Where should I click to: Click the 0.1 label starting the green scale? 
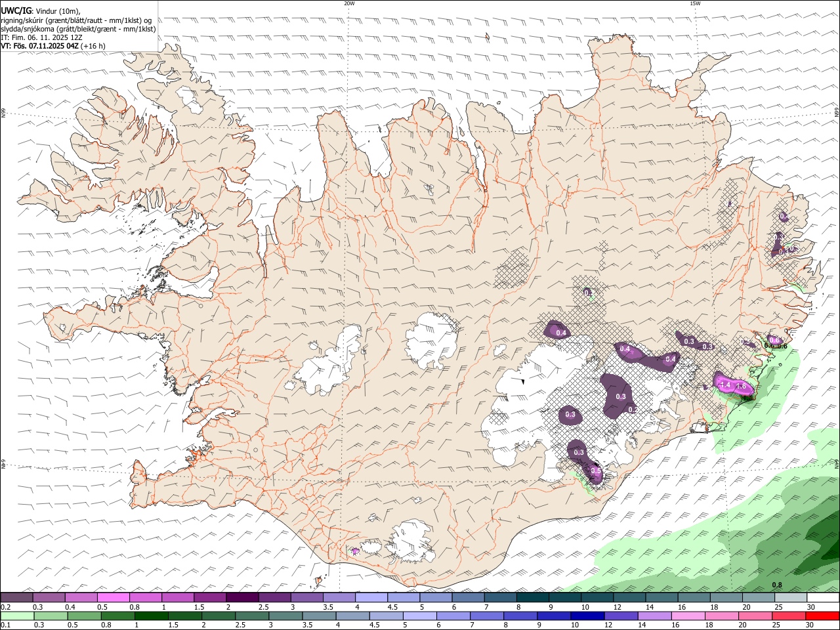pyautogui.click(x=5, y=625)
